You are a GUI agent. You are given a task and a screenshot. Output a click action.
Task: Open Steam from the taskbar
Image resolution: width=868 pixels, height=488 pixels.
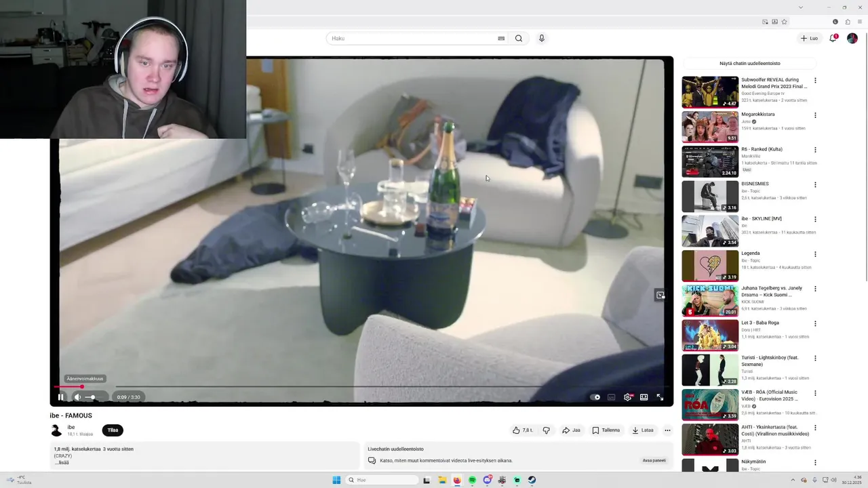(x=532, y=480)
